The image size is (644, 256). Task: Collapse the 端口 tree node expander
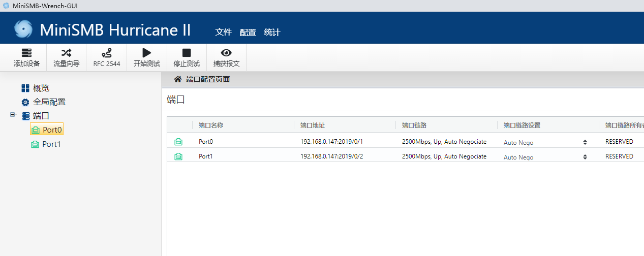coord(12,115)
